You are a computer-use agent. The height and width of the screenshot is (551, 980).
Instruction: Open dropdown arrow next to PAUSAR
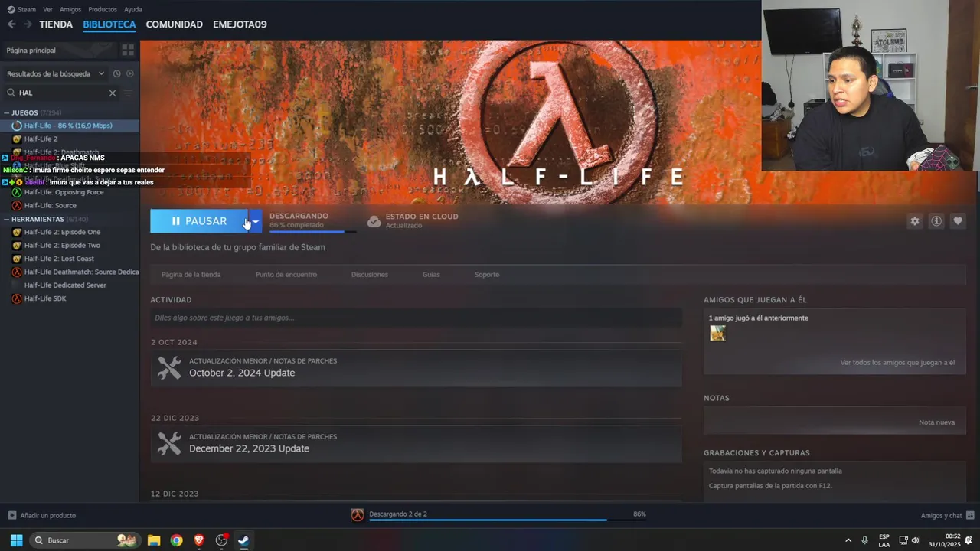(256, 221)
